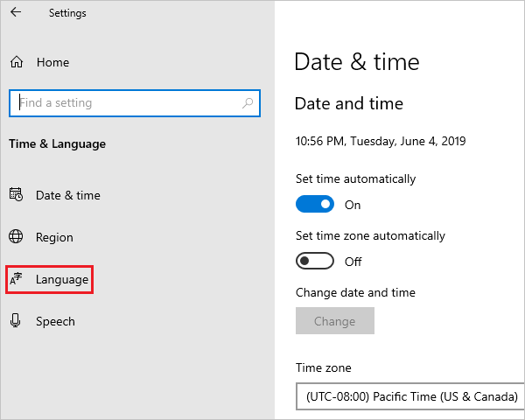This screenshot has width=525, height=420.
Task: Click the Region globe icon
Action: (x=16, y=237)
